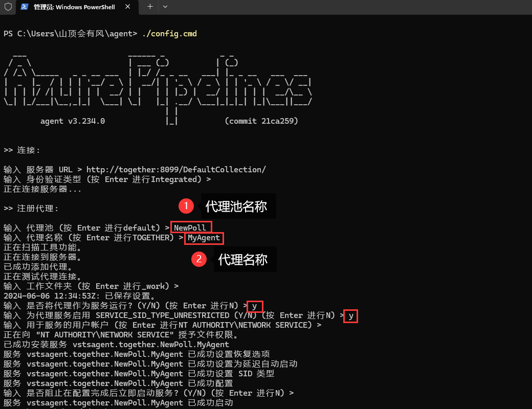Click the (commit 21ca259) text

(x=261, y=121)
